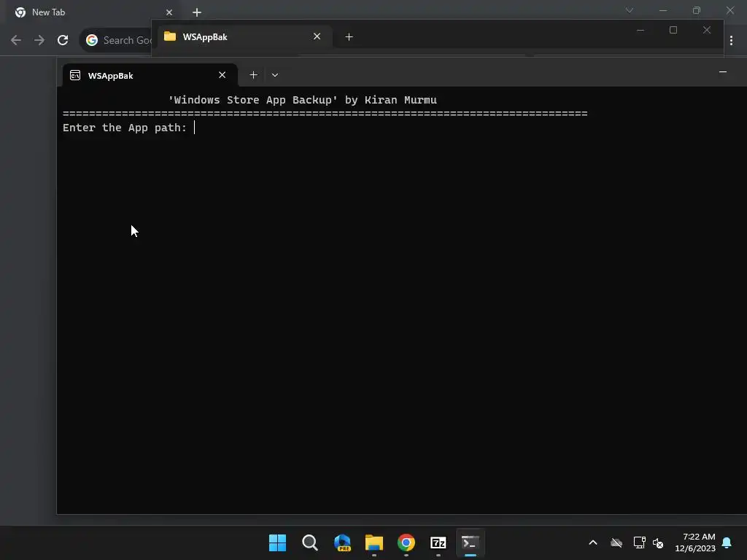
Task: Click the Google logo in search bar
Action: tap(92, 40)
